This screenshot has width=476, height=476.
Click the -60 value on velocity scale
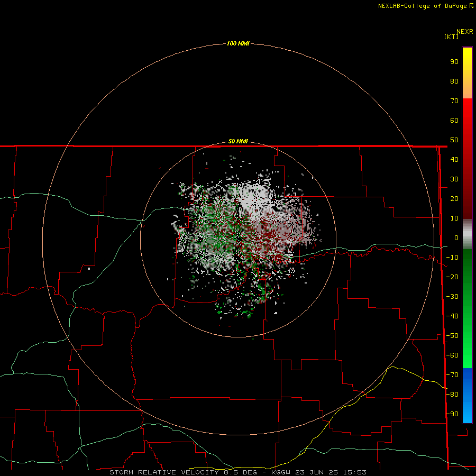(452, 355)
